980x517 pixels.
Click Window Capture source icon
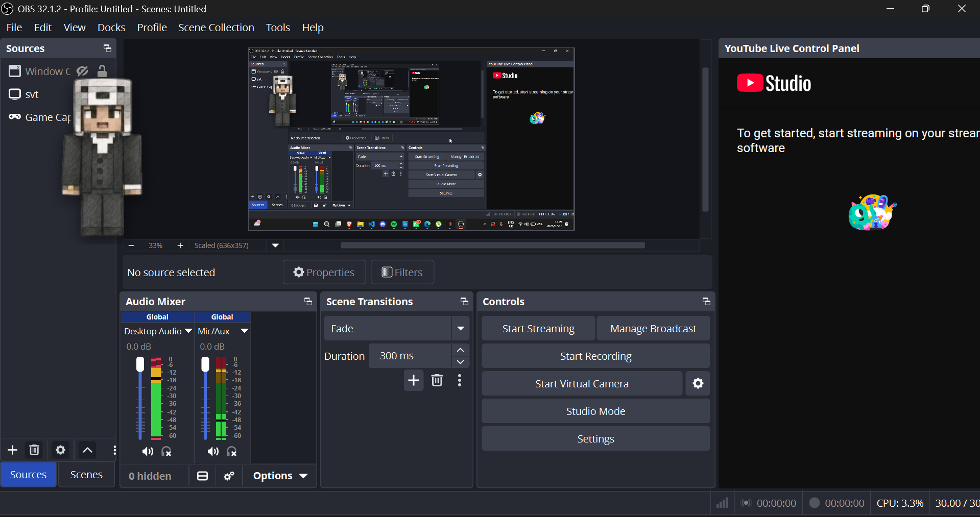[15, 71]
